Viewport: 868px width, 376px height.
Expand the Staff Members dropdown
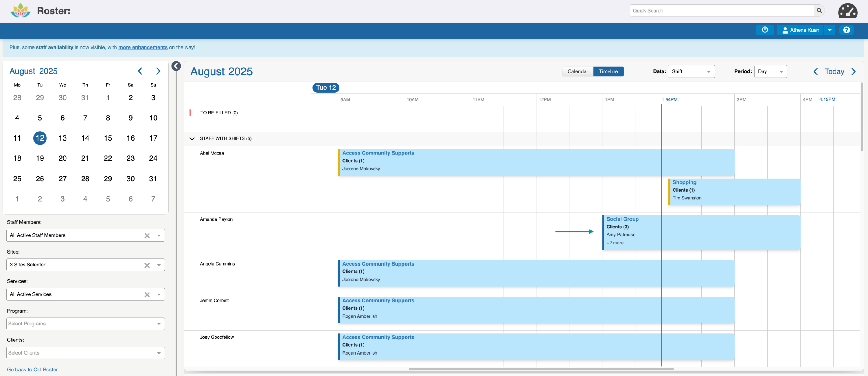point(159,235)
